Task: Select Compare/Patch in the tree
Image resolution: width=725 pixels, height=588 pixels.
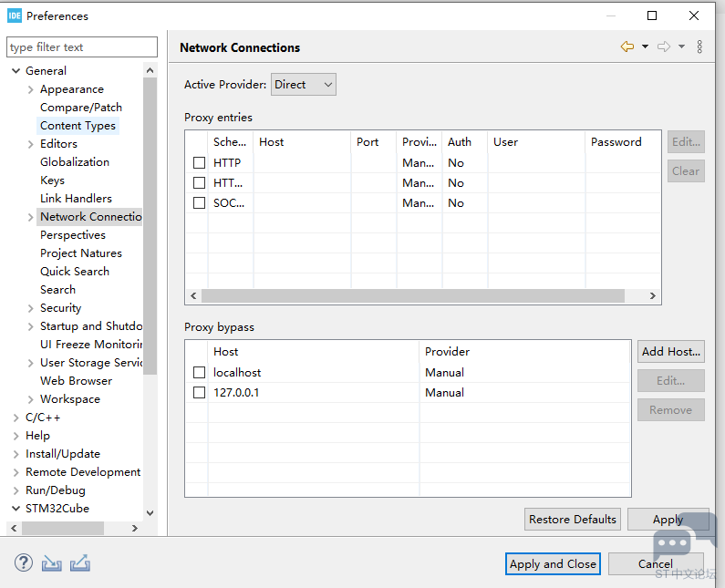Action: (81, 108)
